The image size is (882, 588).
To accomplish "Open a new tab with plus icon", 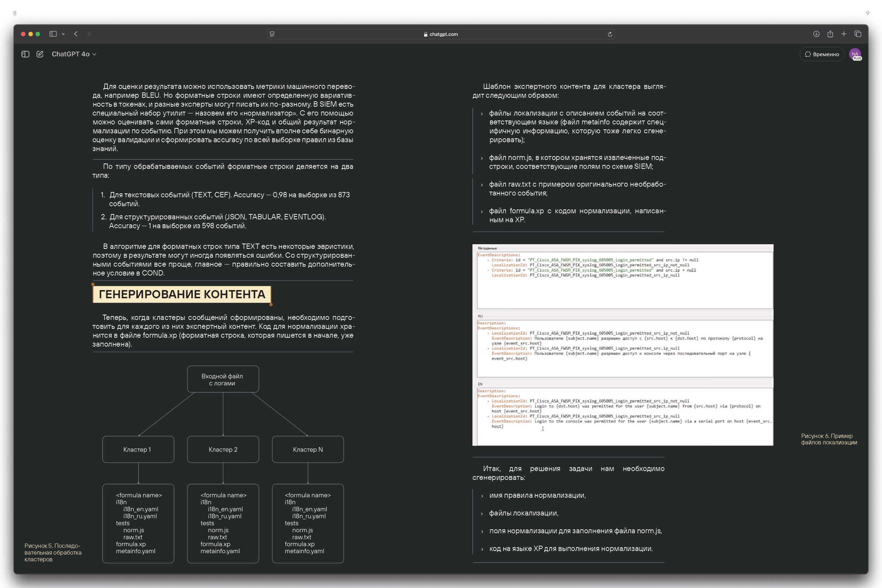I will [x=844, y=34].
